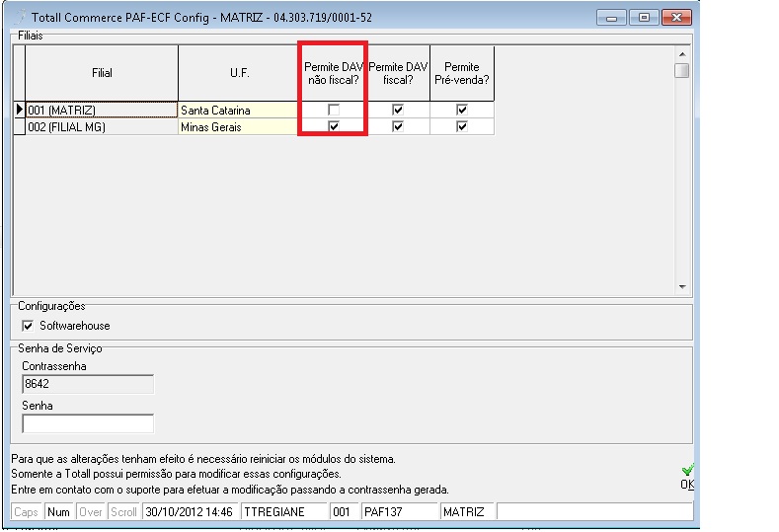Toggle Permite Pré-venda for 001 (MATRIZ)
This screenshot has height=532, width=779.
coord(461,110)
